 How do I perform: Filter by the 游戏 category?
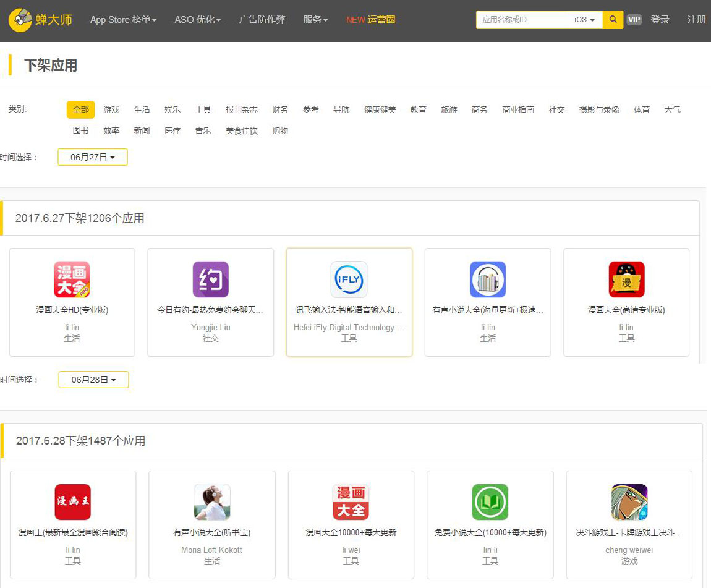point(111,109)
